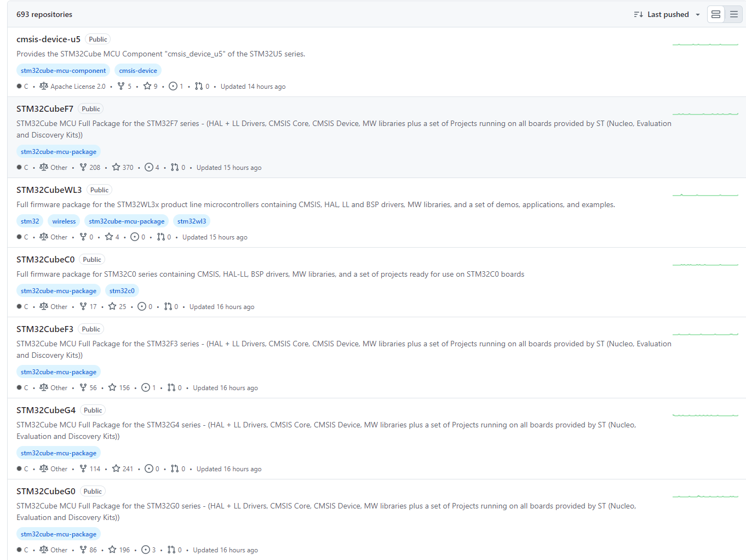View the activity sparkline for cmsis-device-u5
Screen dimensions: 746x560
[x=705, y=43]
